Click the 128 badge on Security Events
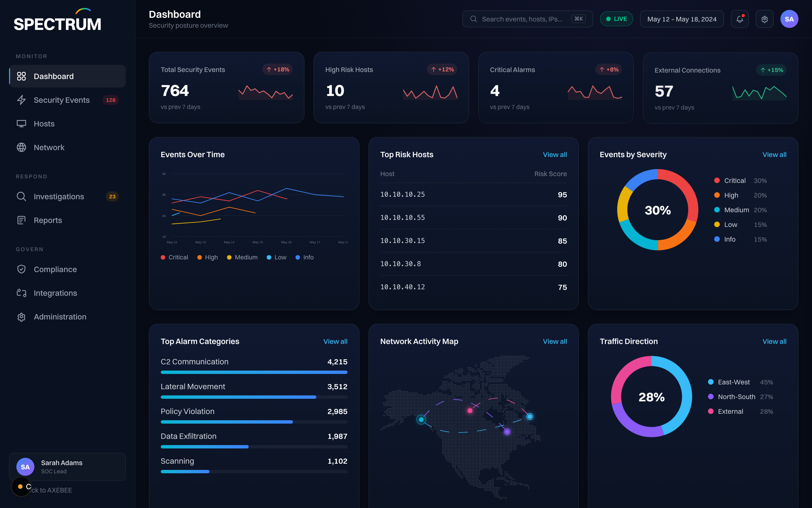The height and width of the screenshot is (508, 812). (x=111, y=100)
